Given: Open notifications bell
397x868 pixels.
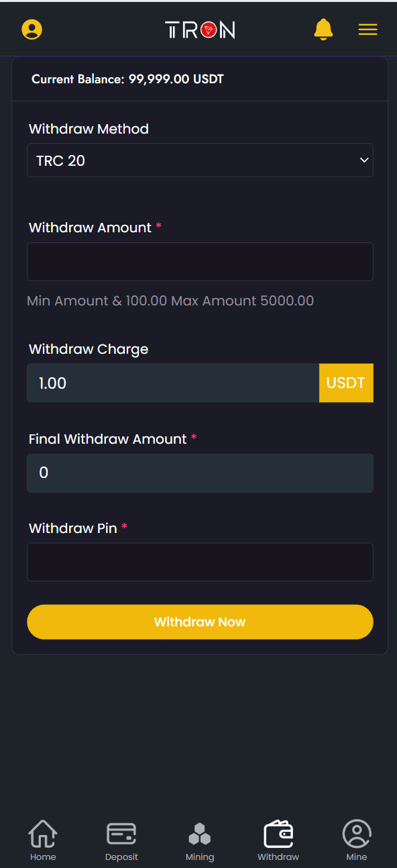Looking at the screenshot, I should pyautogui.click(x=323, y=30).
